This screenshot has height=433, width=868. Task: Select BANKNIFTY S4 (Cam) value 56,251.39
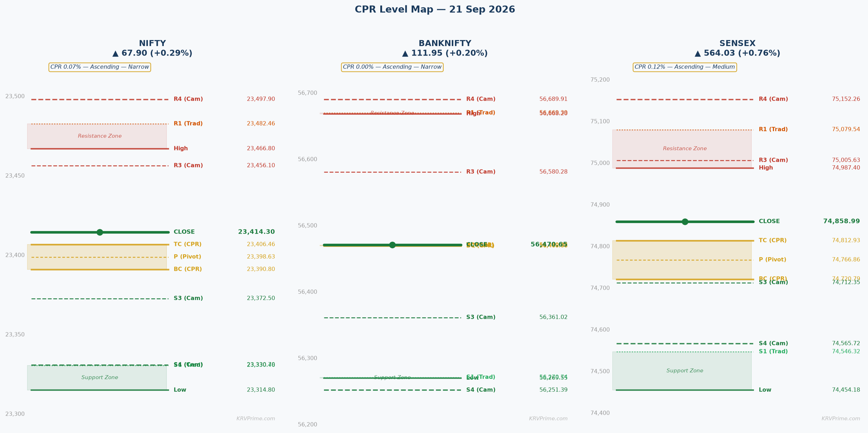tap(554, 390)
